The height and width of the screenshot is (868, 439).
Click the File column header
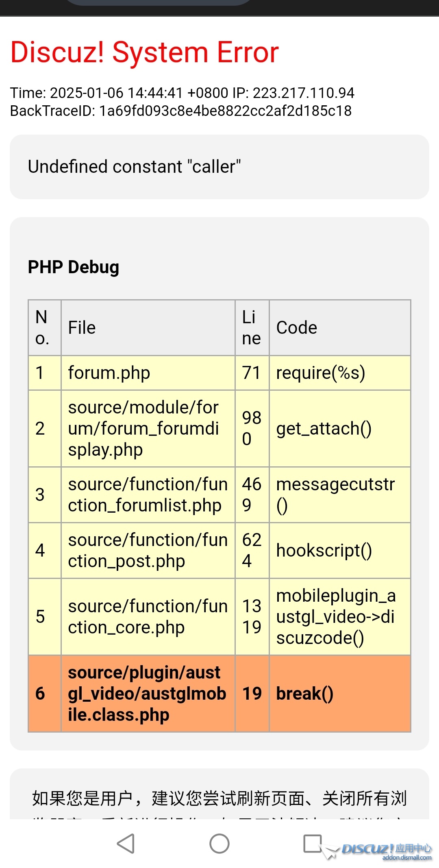[82, 328]
